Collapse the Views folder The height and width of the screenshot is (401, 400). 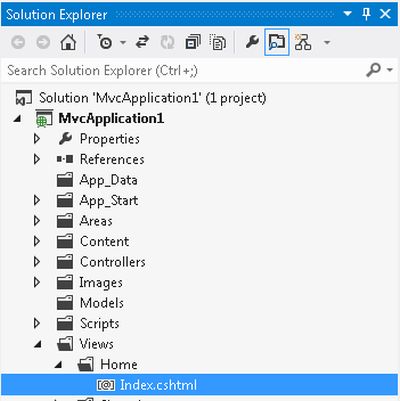(x=38, y=344)
